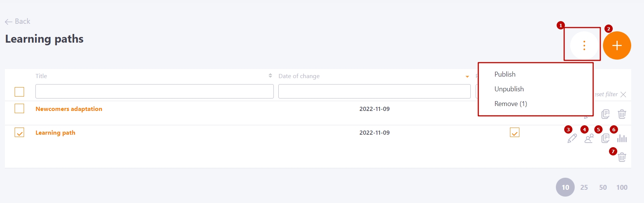Check the Newcomers adaptation row checkbox
644x203 pixels.
[x=19, y=109]
